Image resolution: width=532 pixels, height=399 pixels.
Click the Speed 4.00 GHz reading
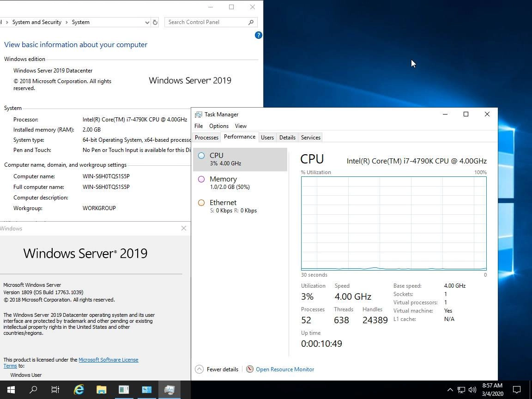(353, 296)
